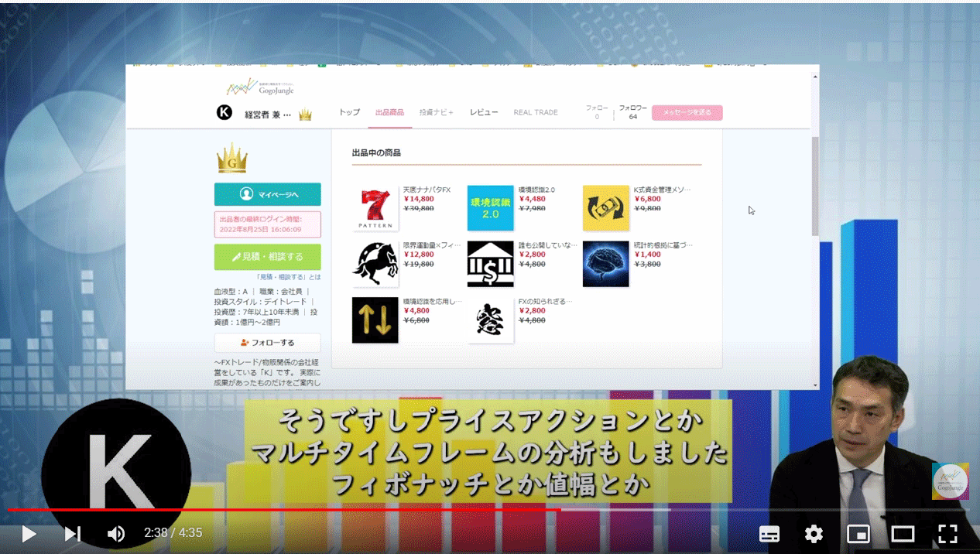980x554 pixels.
Task: Click the ¥1,400 price text
Action: [647, 255]
